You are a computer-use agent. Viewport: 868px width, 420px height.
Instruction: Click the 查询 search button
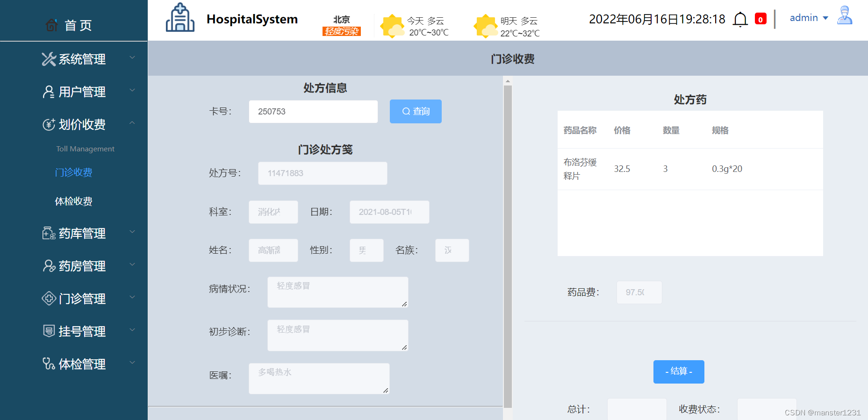point(416,111)
